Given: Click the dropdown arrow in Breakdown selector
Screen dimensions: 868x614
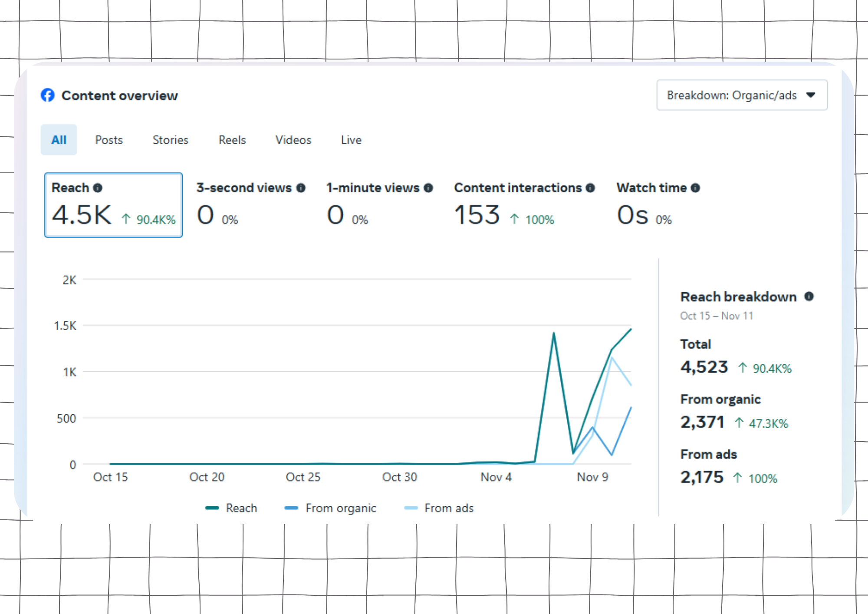Looking at the screenshot, I should pyautogui.click(x=810, y=95).
